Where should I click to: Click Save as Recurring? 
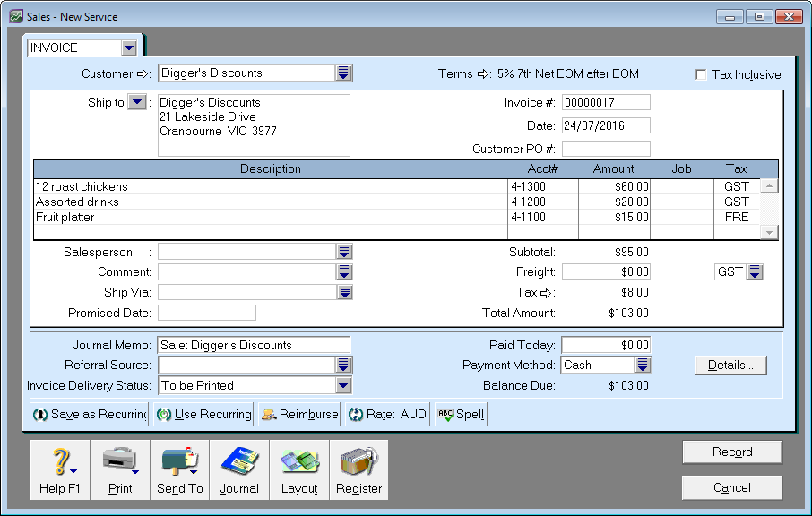tap(89, 415)
